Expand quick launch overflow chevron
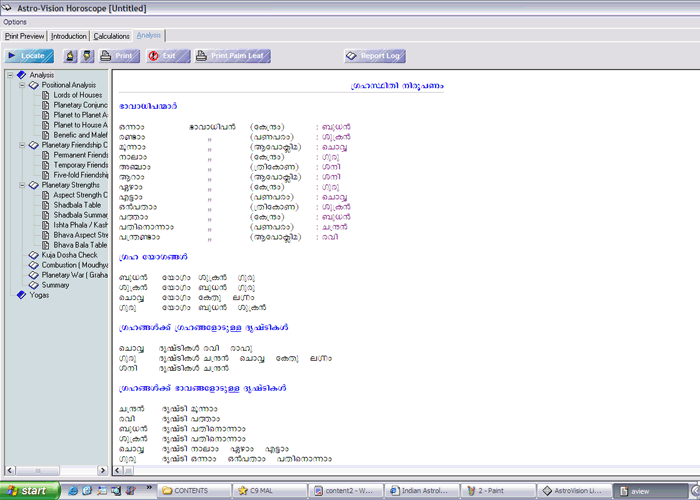 click(x=149, y=488)
